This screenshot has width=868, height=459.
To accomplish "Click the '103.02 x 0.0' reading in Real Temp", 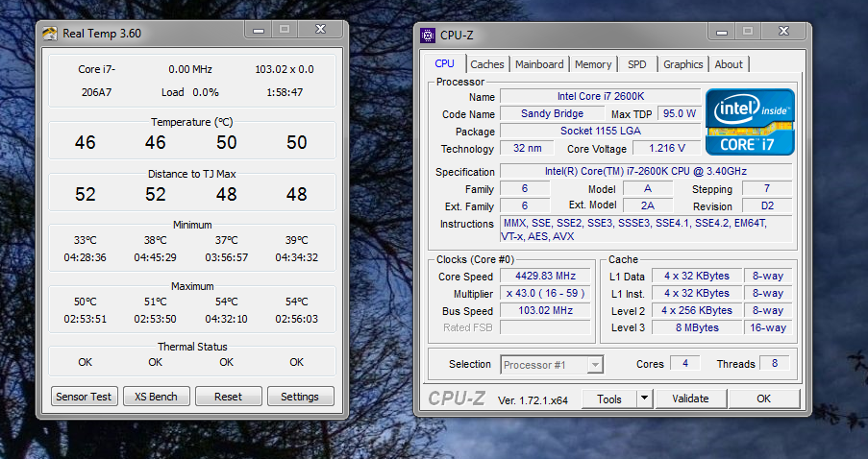I will click(x=285, y=69).
